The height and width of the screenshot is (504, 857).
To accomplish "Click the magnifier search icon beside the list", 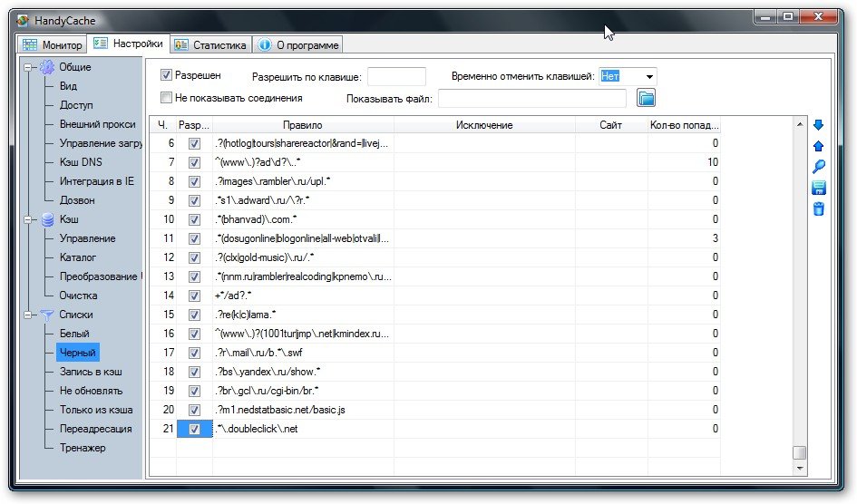I will pyautogui.click(x=818, y=166).
